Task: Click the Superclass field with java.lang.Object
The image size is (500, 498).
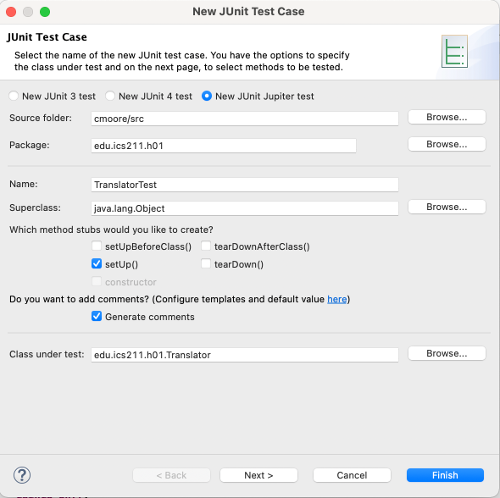Action: 245,209
